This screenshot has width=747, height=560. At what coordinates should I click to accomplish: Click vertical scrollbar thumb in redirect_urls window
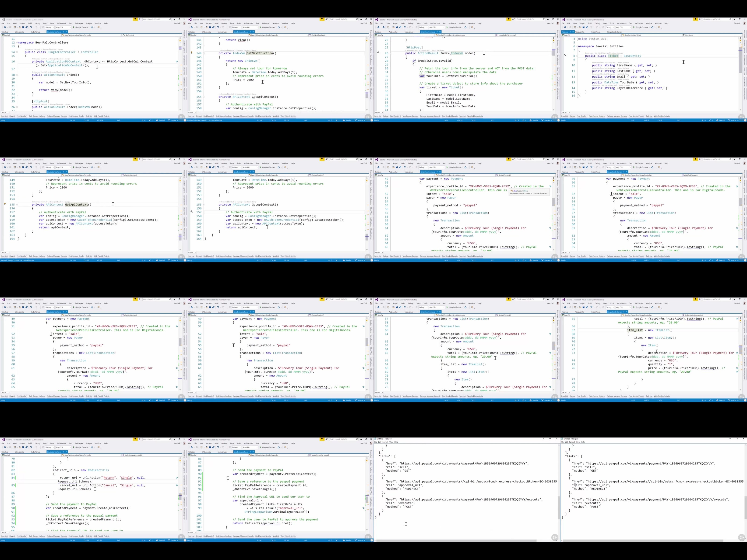point(180,497)
